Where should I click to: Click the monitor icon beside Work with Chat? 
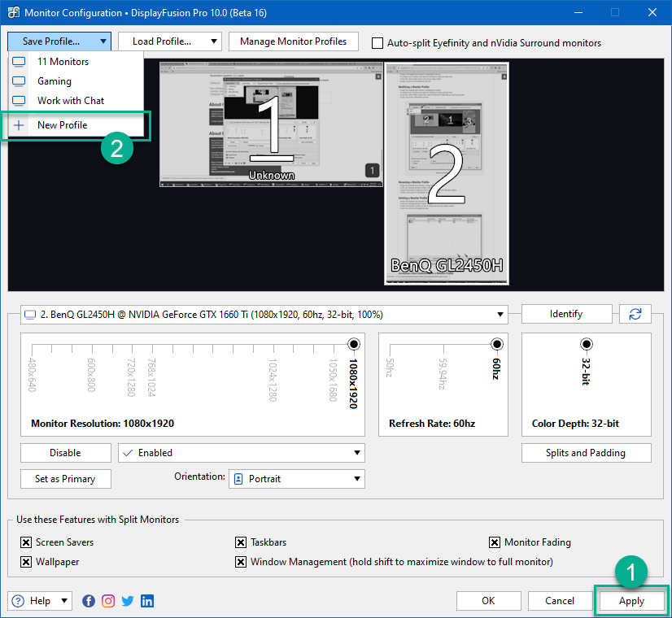pyautogui.click(x=19, y=101)
